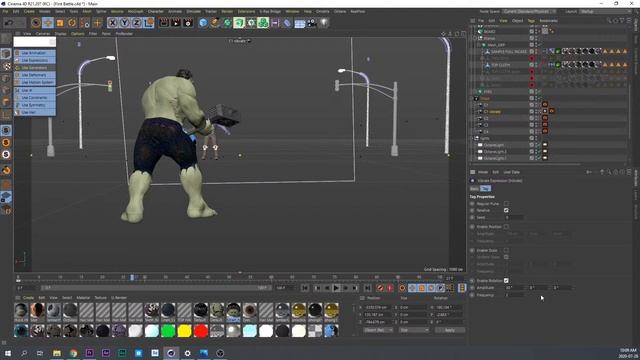The image size is (640, 360).
Task: Toggle the Enable Rotation checkbox
Action: 506,281
